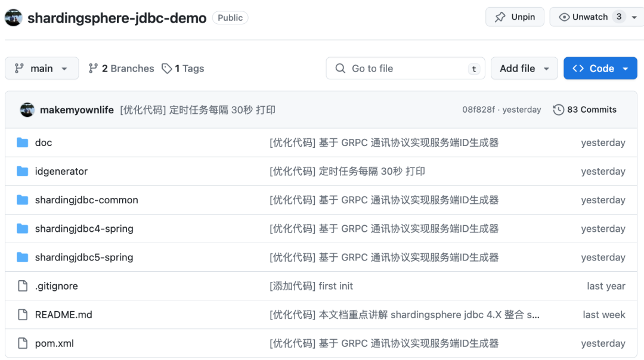Screen dimensions: 644x360
Task: Open commit 08f828f hash link
Action: point(478,110)
